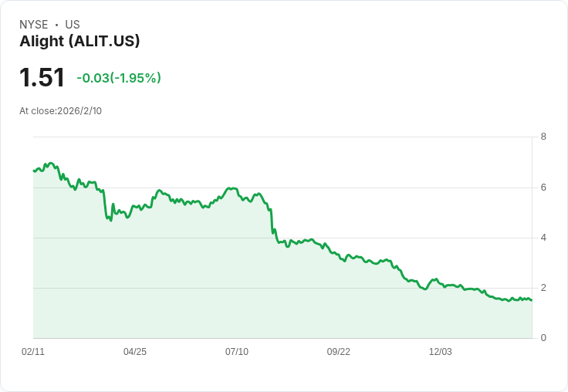Click the -0.03(-1.95%) price change
Screen dimensions: 568x392
click(119, 78)
